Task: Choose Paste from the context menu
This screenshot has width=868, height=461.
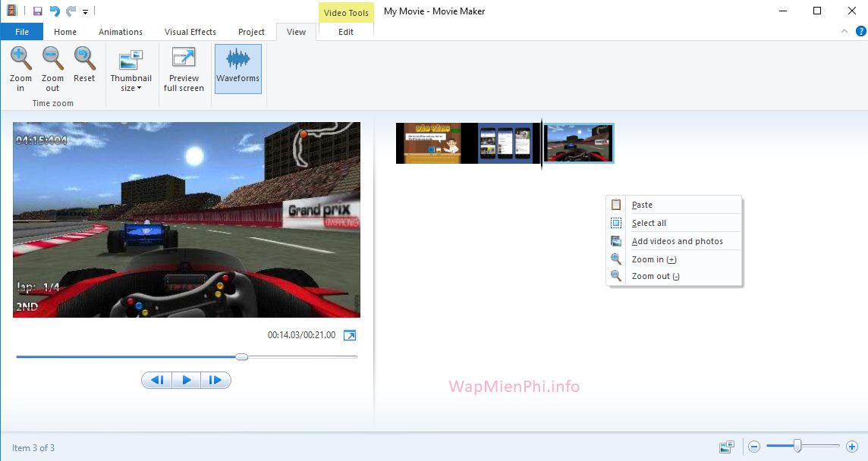Action: [675, 205]
